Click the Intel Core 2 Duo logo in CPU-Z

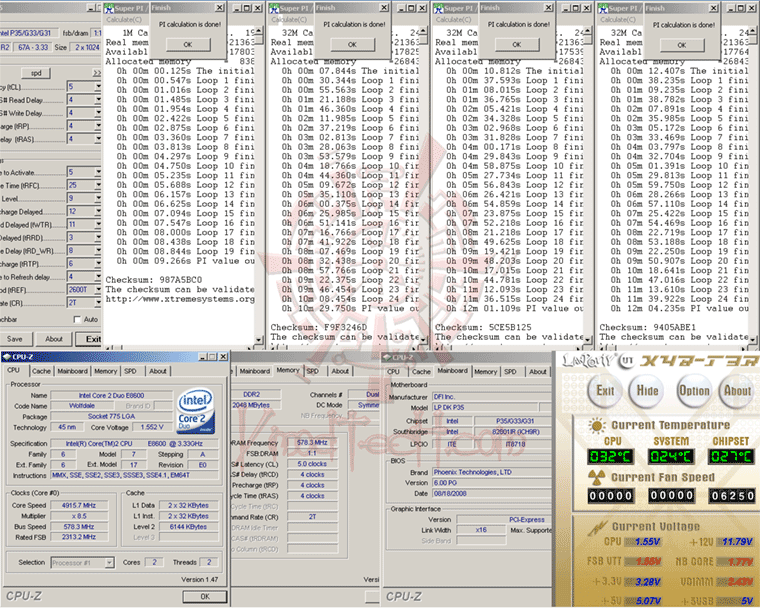pyautogui.click(x=195, y=411)
